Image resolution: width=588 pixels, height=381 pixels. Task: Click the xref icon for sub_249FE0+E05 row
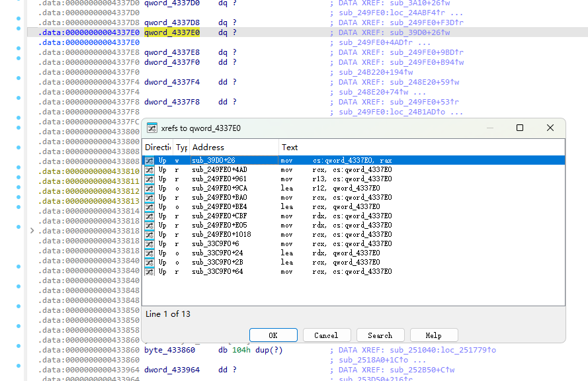(x=149, y=226)
